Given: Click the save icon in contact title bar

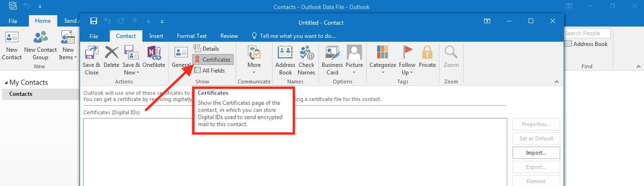Looking at the screenshot, I should [93, 21].
